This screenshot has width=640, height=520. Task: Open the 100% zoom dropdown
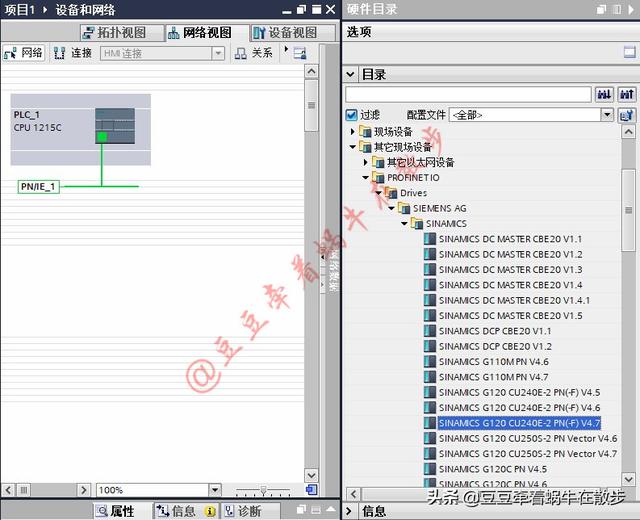coord(215,489)
